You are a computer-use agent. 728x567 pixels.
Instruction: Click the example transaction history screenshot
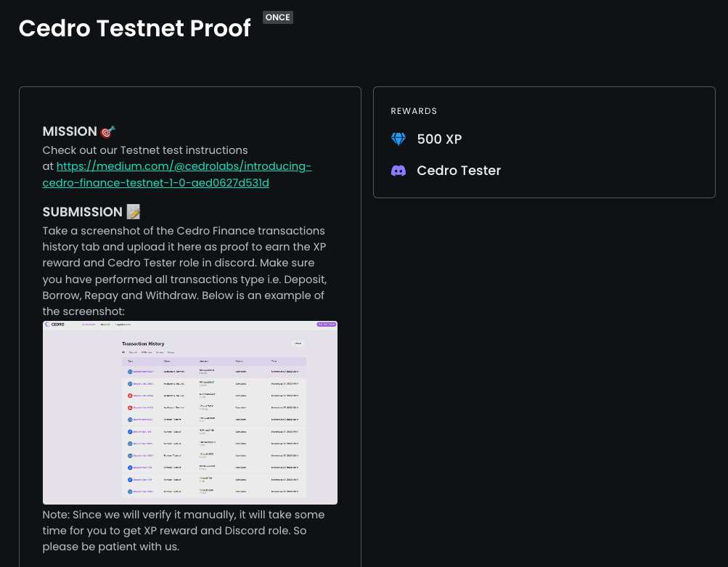(x=190, y=412)
